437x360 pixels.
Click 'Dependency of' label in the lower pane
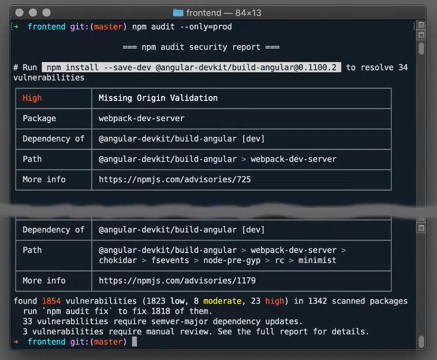[x=53, y=230]
